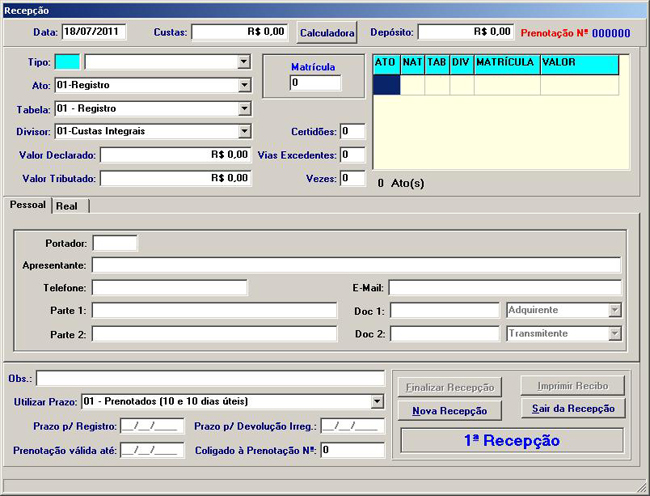Click the Custas value field
This screenshot has width=650, height=496.
click(239, 32)
